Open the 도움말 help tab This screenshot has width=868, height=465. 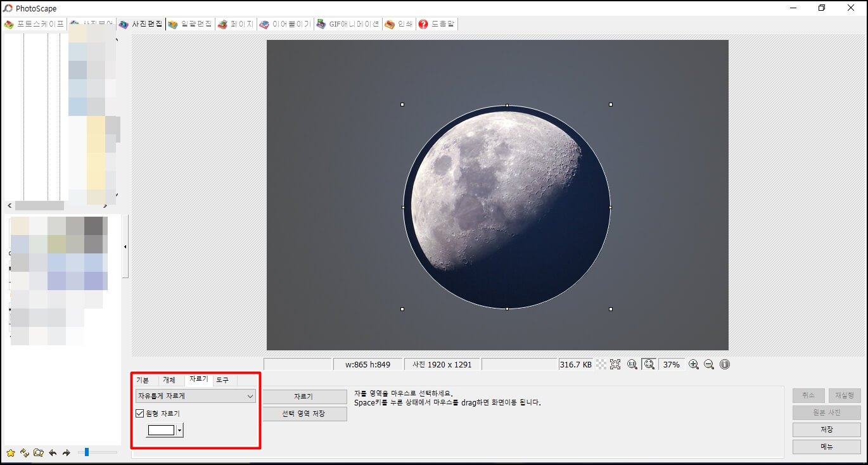pos(437,24)
